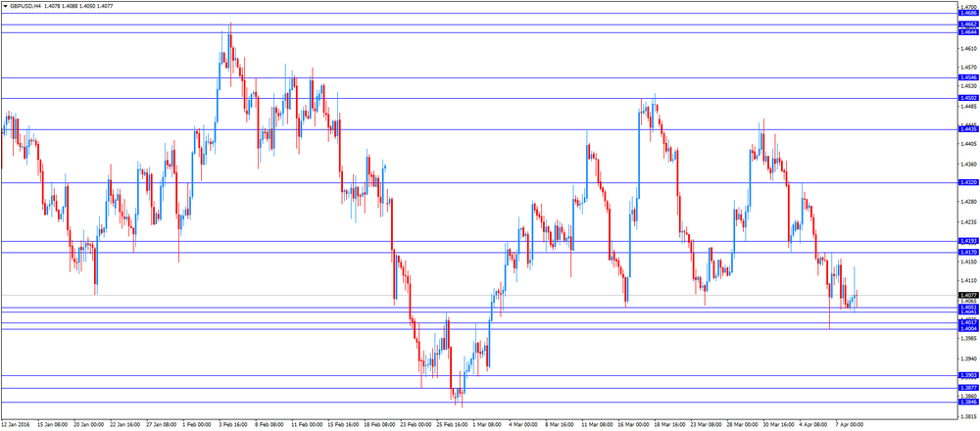Click the 1.4570 price scale label
The width and height of the screenshot is (980, 431).
[967, 68]
